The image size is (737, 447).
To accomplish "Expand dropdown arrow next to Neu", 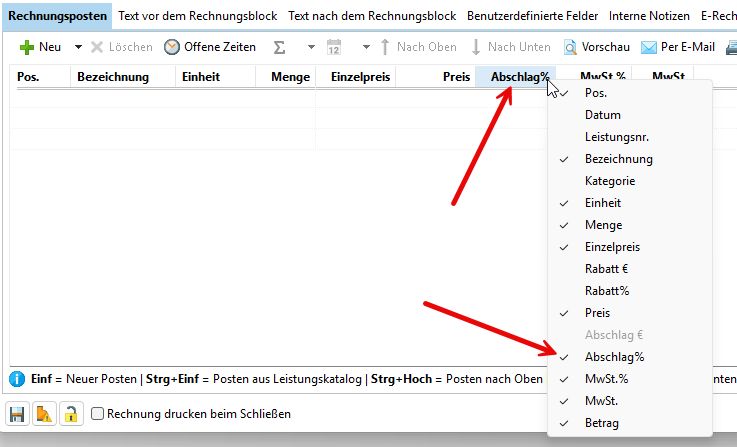I will point(78,48).
